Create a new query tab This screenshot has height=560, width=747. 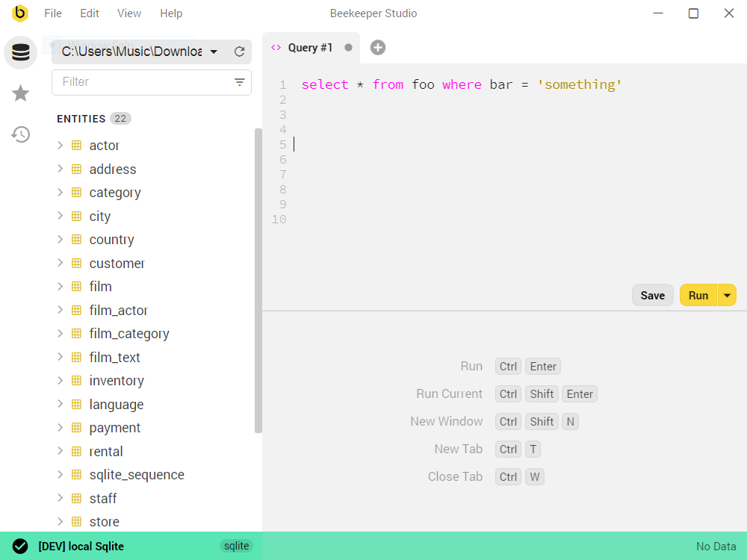377,47
